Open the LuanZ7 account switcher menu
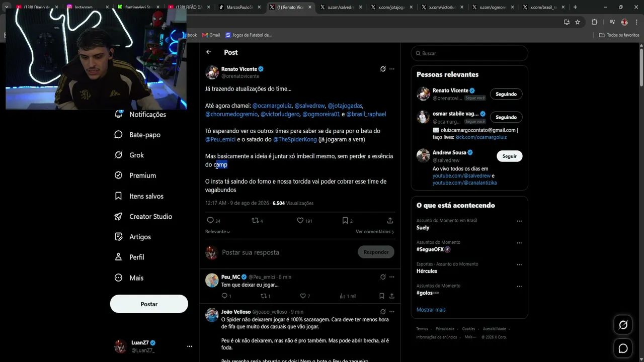Viewport: 644px width, 362px height. pos(190,346)
